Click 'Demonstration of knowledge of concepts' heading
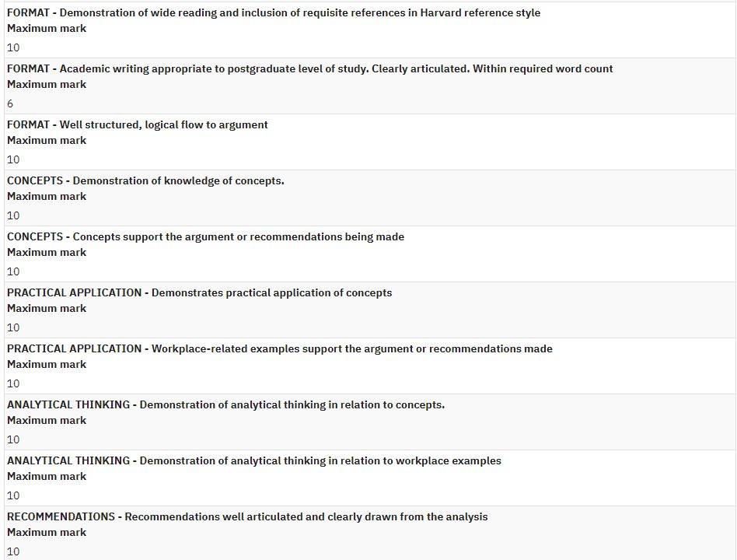737x560 pixels. (x=145, y=180)
